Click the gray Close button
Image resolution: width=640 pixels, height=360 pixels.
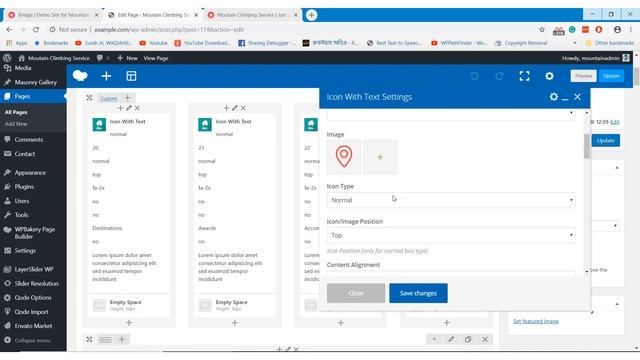click(x=356, y=293)
